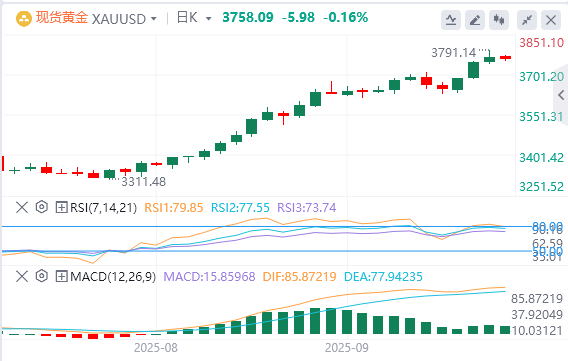Click the 现货黄金 XAUUSD symbol name

click(x=91, y=18)
